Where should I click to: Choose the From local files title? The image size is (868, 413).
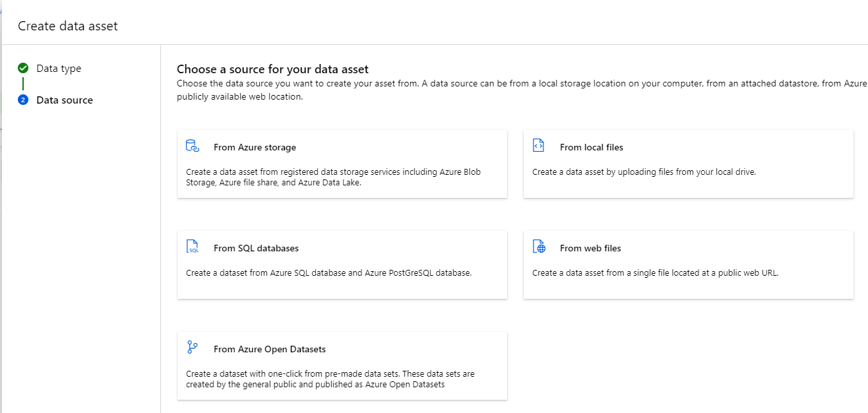(592, 147)
